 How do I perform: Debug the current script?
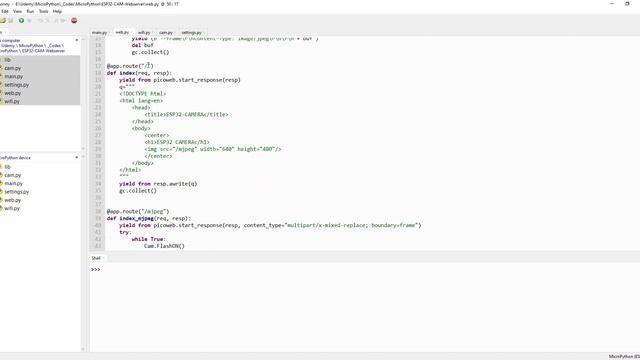(29, 20)
